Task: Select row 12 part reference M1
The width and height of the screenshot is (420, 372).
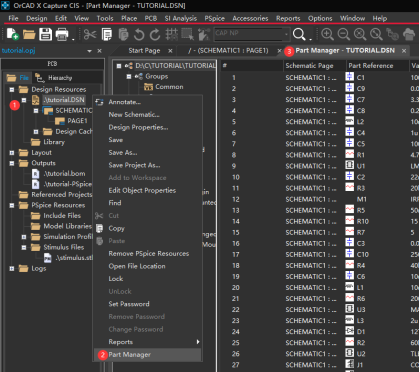Action: 362,199
